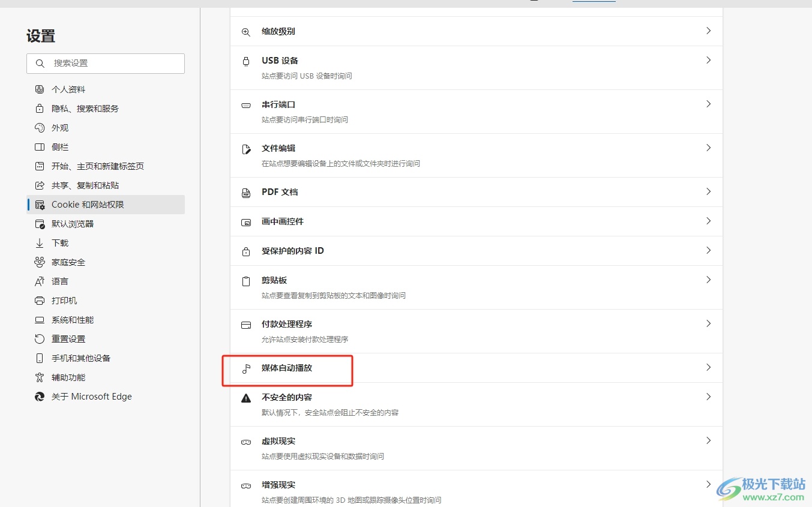Click the zoom magnifier icon beside 缩放级别
812x507 pixels.
pyautogui.click(x=246, y=32)
